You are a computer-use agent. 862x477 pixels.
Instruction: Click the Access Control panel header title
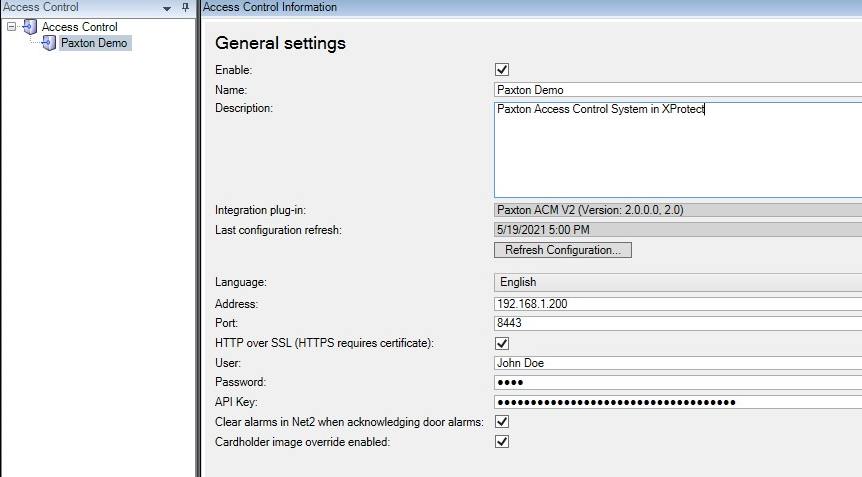coord(41,7)
